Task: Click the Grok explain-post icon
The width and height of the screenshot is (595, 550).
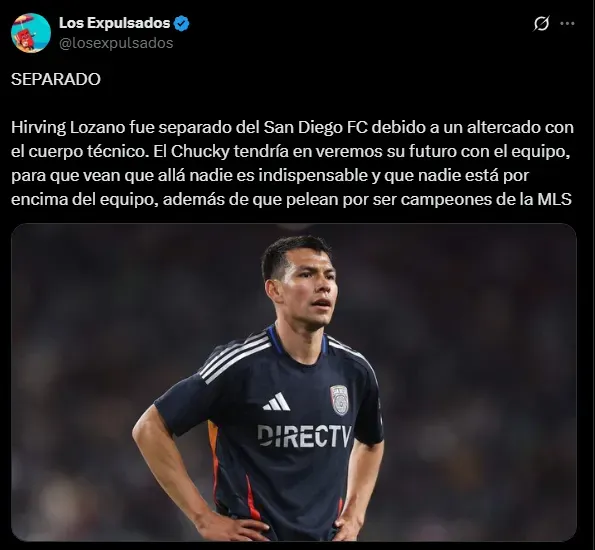Action: (x=541, y=24)
